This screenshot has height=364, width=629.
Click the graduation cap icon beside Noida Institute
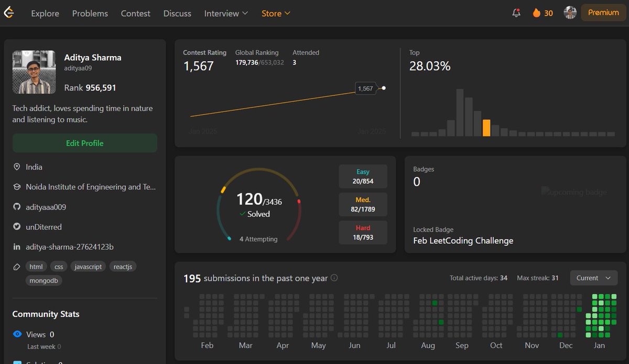tap(17, 187)
